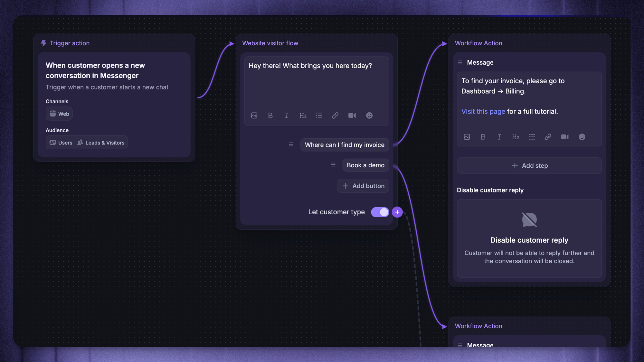Select the lower Workflow Action title
Image resolution: width=644 pixels, height=362 pixels.
(478, 326)
